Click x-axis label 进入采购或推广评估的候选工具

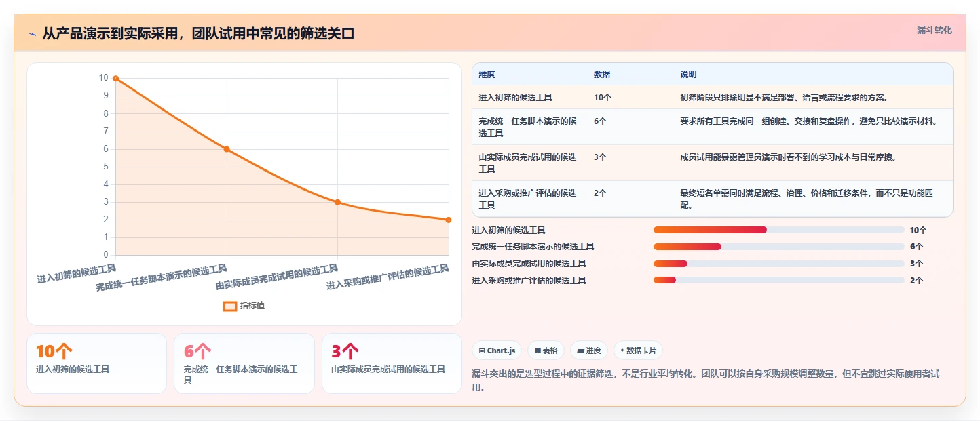[x=388, y=277]
